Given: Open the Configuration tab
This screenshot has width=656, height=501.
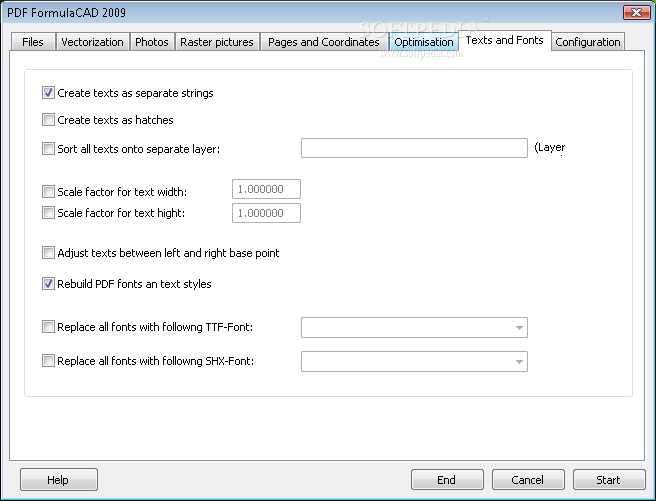Looking at the screenshot, I should (588, 42).
